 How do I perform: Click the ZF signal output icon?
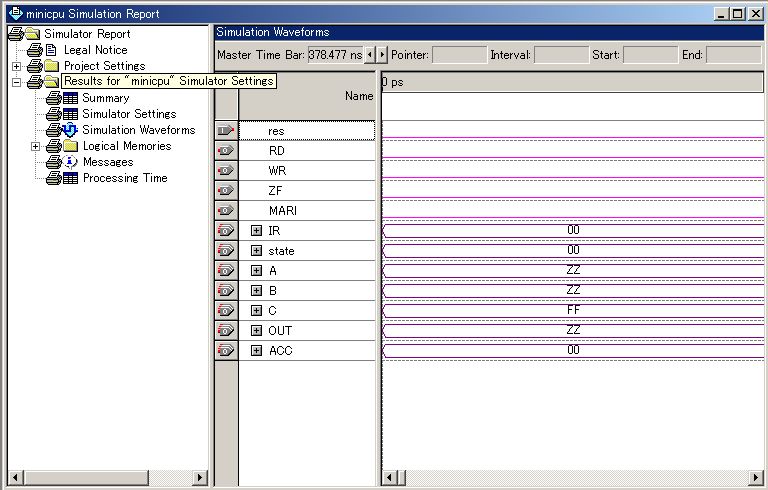226,191
